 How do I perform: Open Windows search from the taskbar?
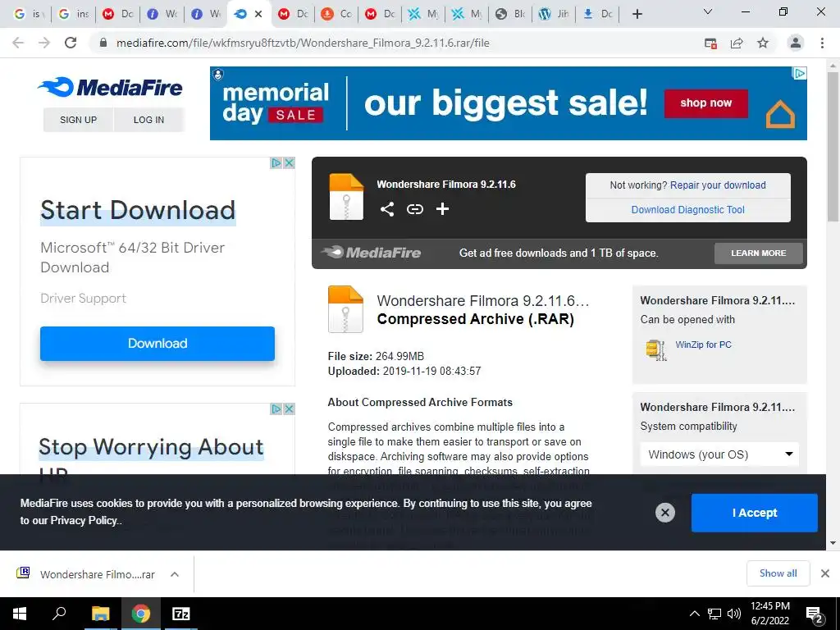(59, 613)
